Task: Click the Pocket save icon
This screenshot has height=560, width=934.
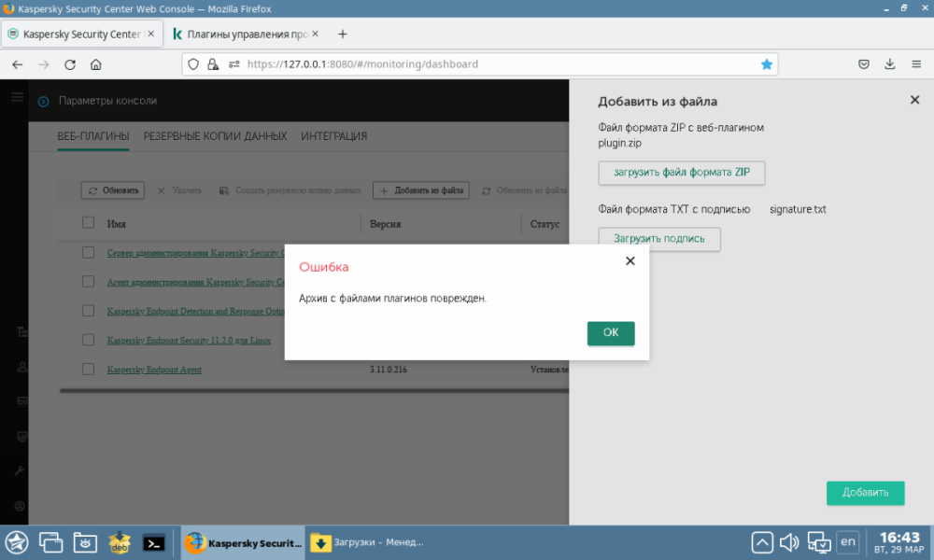Action: pyautogui.click(x=864, y=64)
